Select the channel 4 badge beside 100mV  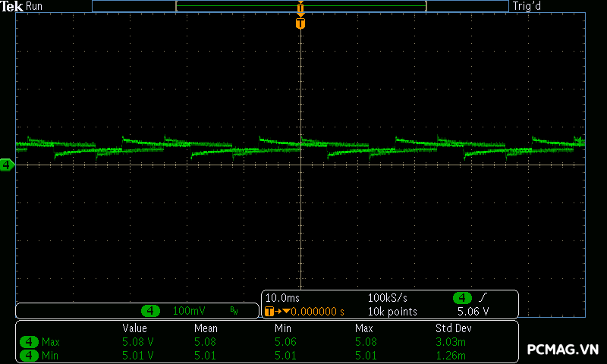[151, 311]
